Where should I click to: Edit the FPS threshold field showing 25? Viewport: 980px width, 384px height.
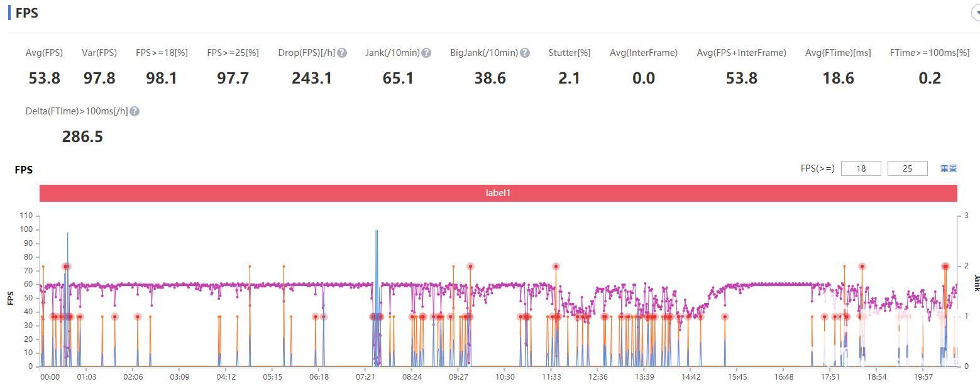907,168
